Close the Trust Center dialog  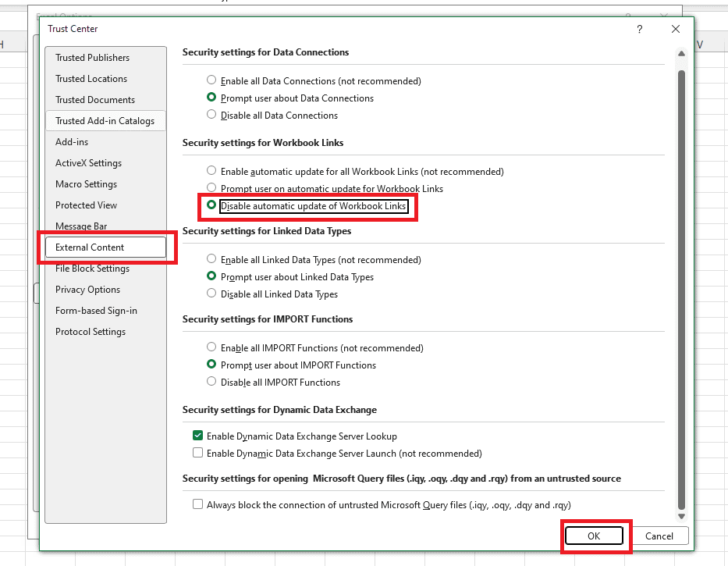coord(676,30)
